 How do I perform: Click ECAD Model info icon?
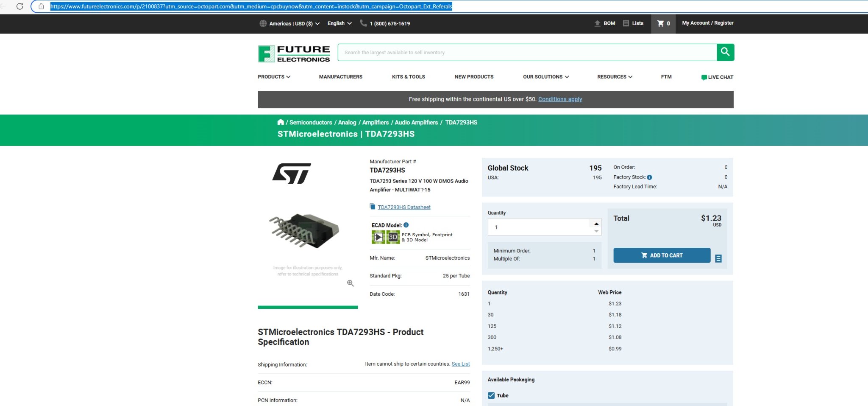coord(406,225)
